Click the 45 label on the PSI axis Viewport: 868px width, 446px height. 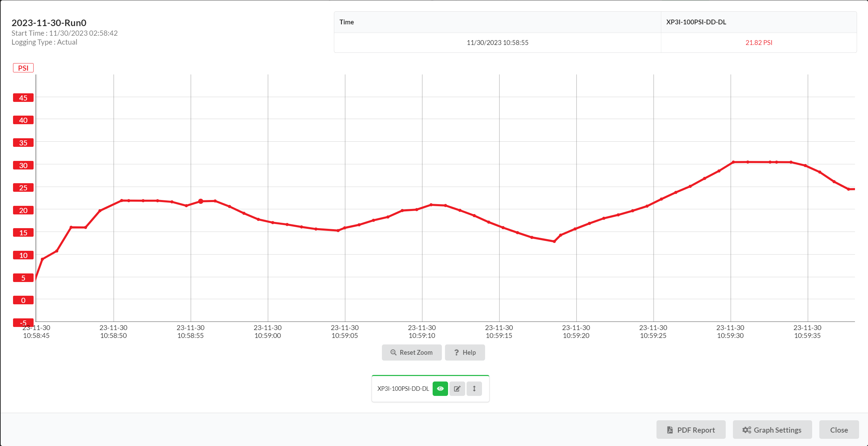[x=23, y=98]
